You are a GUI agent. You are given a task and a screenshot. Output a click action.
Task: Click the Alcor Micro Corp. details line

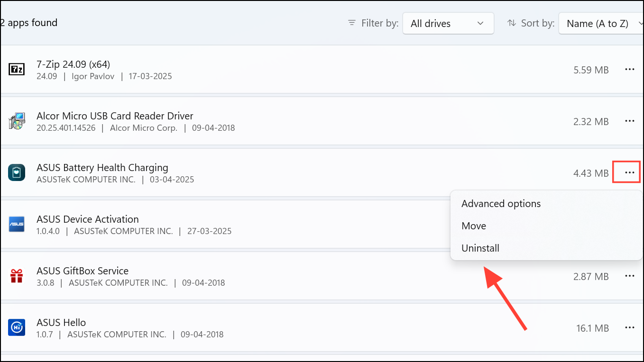click(x=136, y=128)
